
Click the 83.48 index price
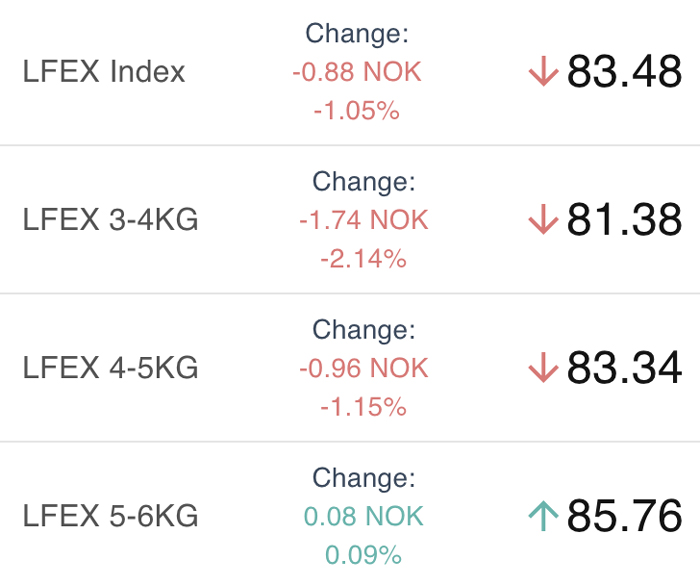624,71
